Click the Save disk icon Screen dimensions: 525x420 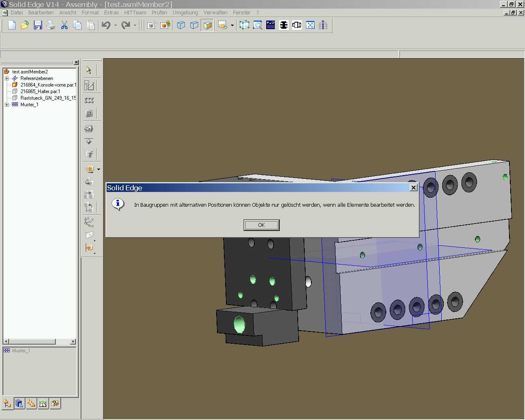point(38,25)
